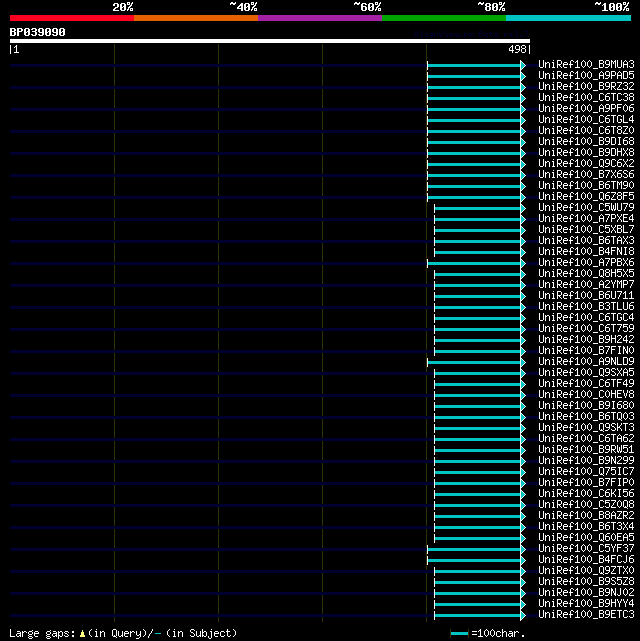Open hit UniRef100_B9RZ32
Image resolution: width=640 pixels, height=641 pixels.
[586, 87]
